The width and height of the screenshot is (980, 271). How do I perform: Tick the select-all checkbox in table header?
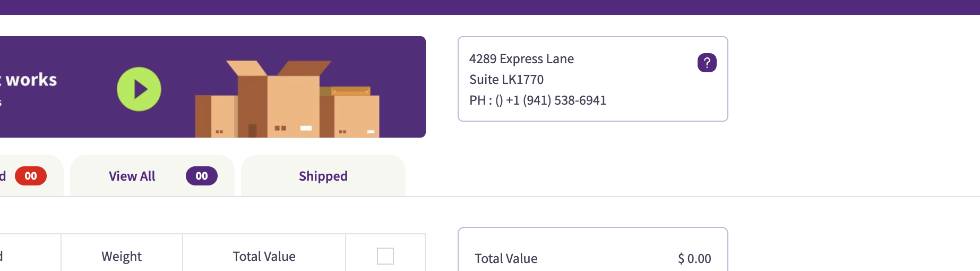pos(385,256)
